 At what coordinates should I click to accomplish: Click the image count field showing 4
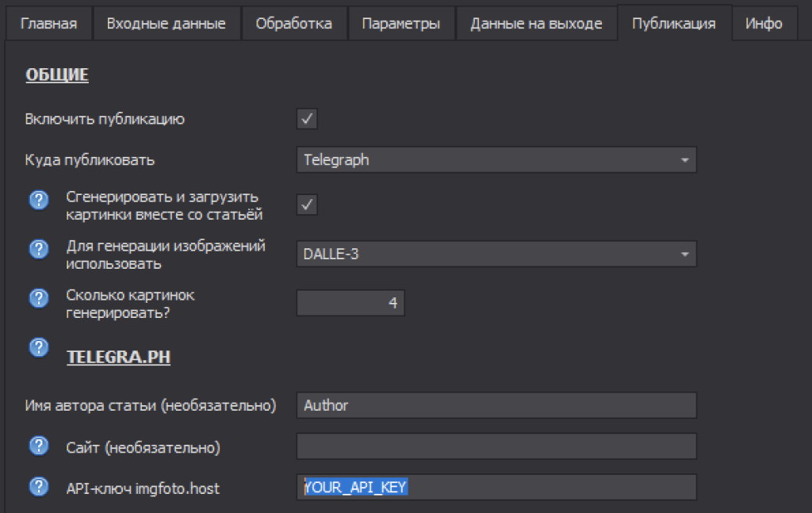tap(350, 303)
